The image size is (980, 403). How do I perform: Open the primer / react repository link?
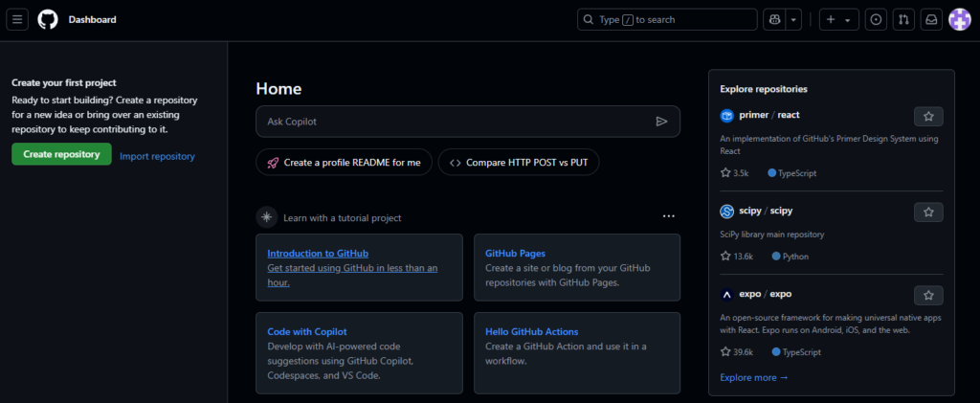coord(768,115)
